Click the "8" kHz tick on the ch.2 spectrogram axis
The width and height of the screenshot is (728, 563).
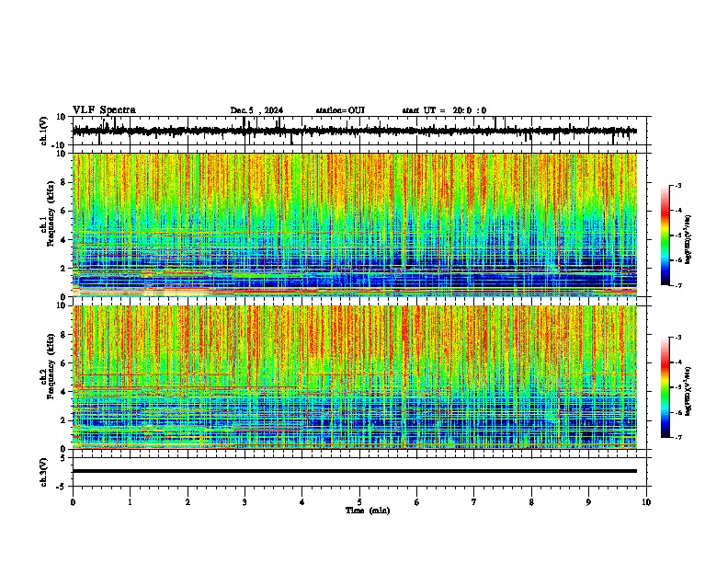click(x=64, y=335)
